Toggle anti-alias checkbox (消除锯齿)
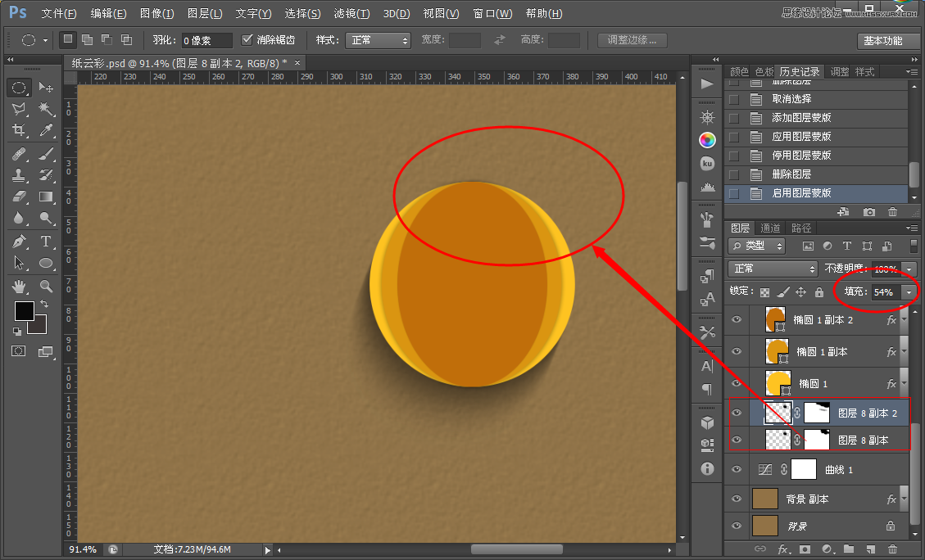 pos(247,39)
